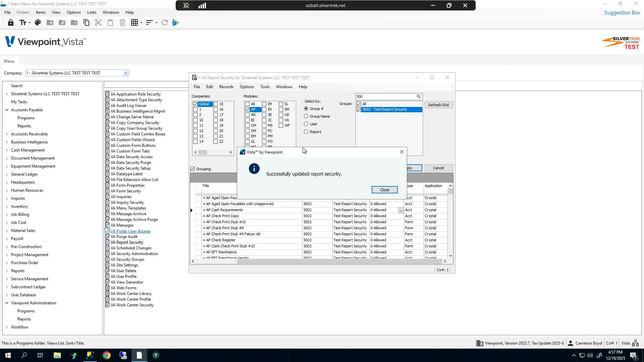Viewport: 644px width, 362px height.
Task: Toggle the Grouping checkbox
Action: click(193, 169)
